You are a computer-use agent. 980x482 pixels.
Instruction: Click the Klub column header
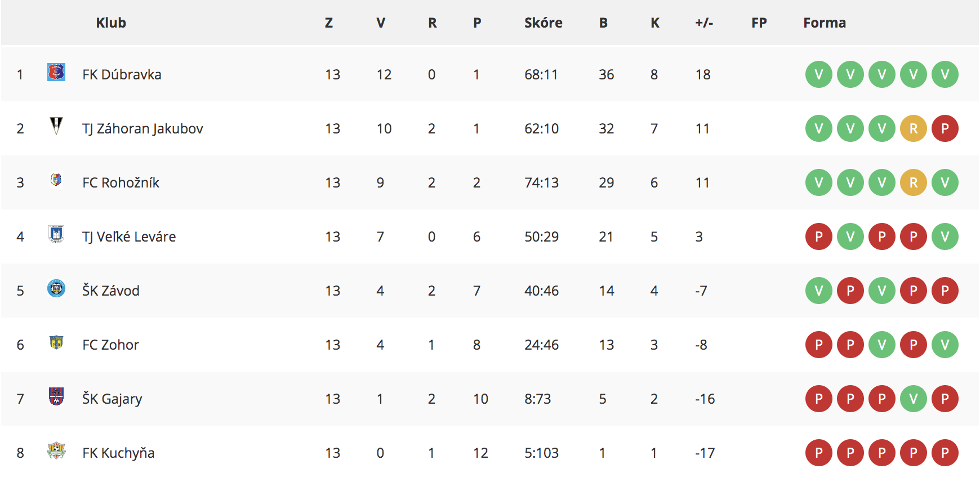point(111,23)
